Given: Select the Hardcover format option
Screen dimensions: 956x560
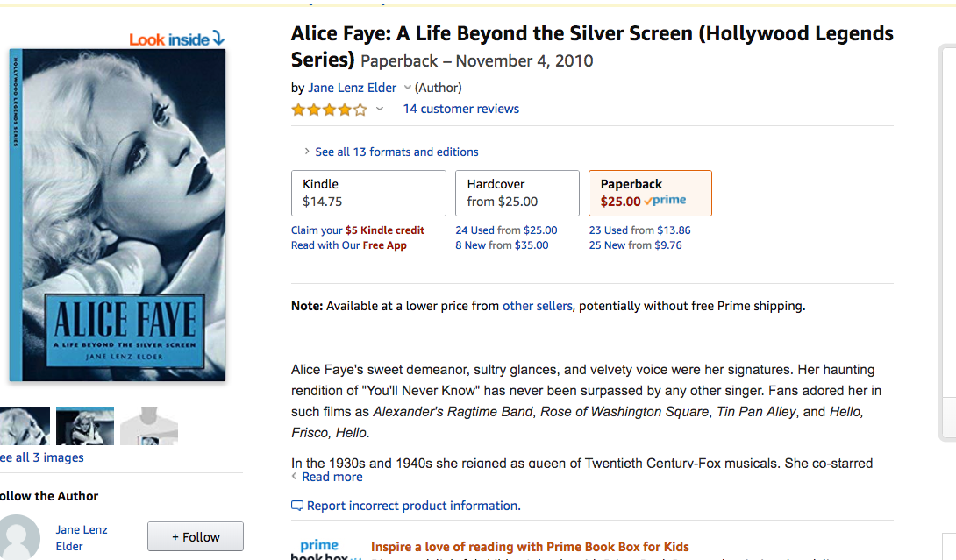Looking at the screenshot, I should point(517,193).
